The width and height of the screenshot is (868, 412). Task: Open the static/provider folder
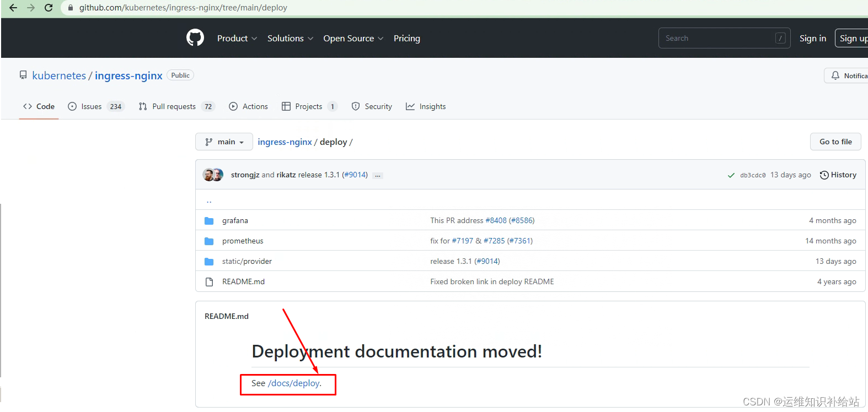click(x=247, y=261)
